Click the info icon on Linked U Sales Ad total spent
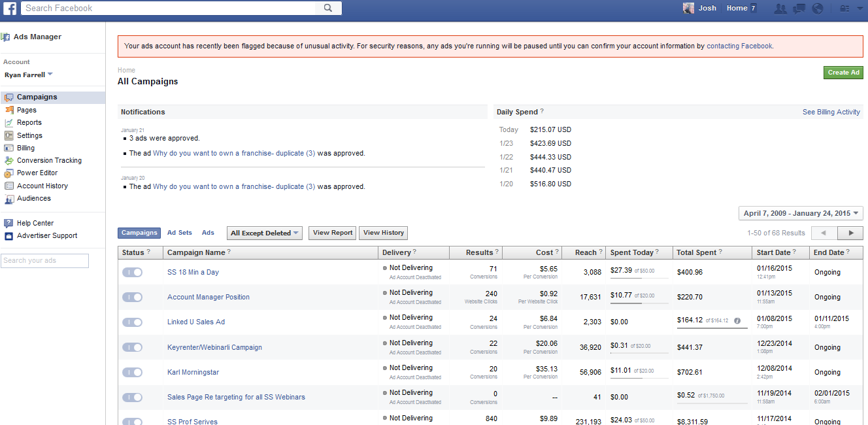The width and height of the screenshot is (868, 425). click(x=737, y=321)
